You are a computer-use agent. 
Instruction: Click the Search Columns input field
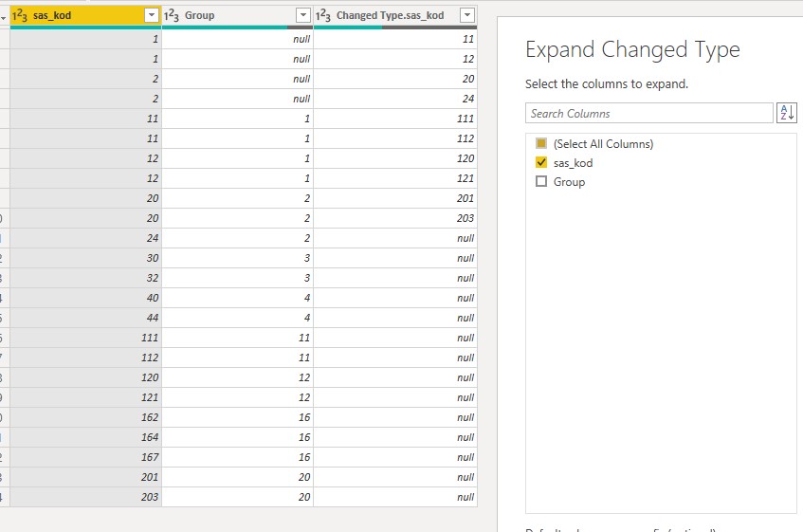tap(648, 113)
